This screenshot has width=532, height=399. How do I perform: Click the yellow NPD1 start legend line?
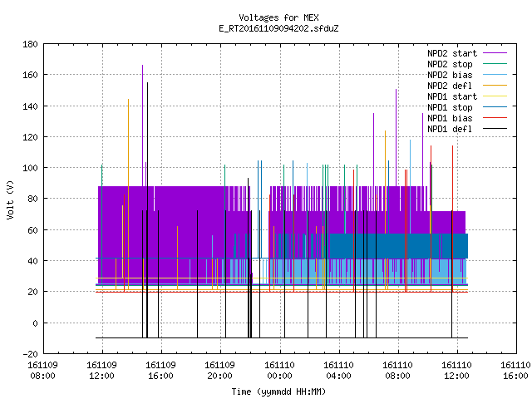pyautogui.click(x=495, y=96)
